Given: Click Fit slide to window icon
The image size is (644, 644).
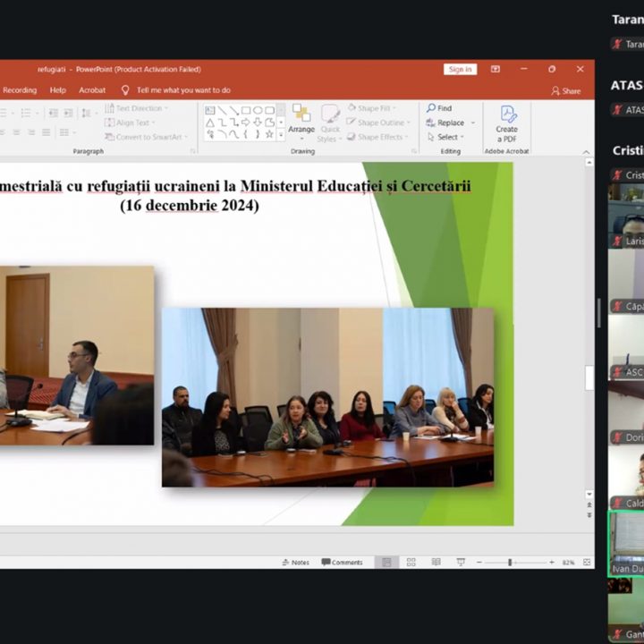Looking at the screenshot, I should point(586,563).
